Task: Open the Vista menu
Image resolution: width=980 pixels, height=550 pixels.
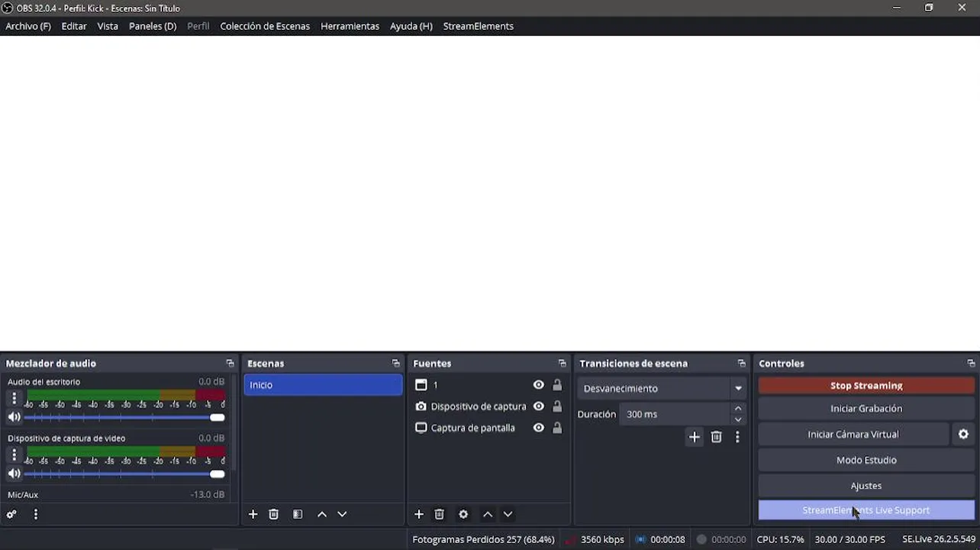Action: point(108,26)
